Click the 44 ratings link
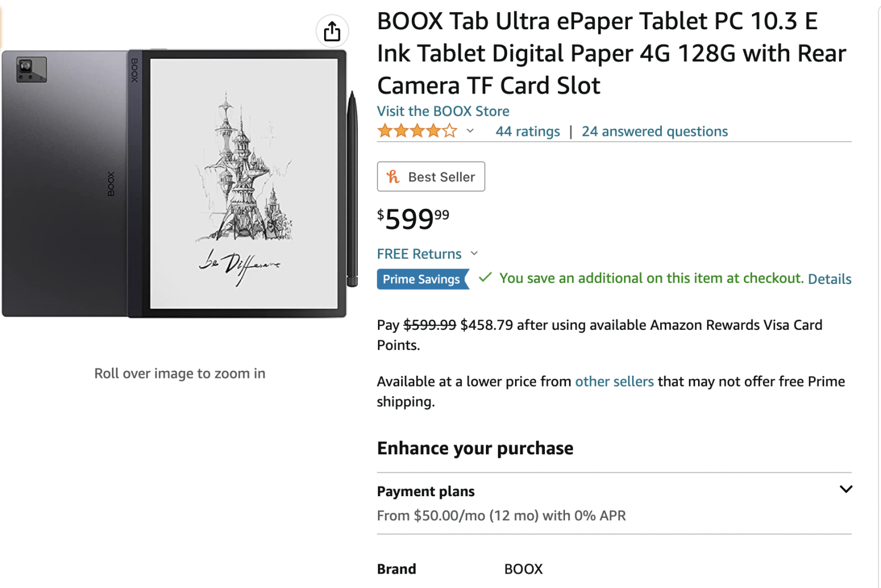This screenshot has height=588, width=881. pos(528,131)
